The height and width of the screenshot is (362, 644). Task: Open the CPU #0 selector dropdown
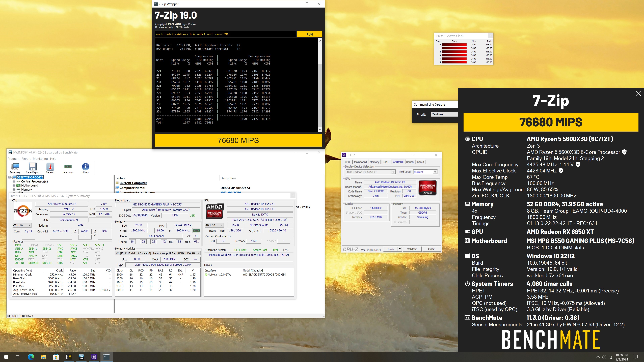point(22,225)
